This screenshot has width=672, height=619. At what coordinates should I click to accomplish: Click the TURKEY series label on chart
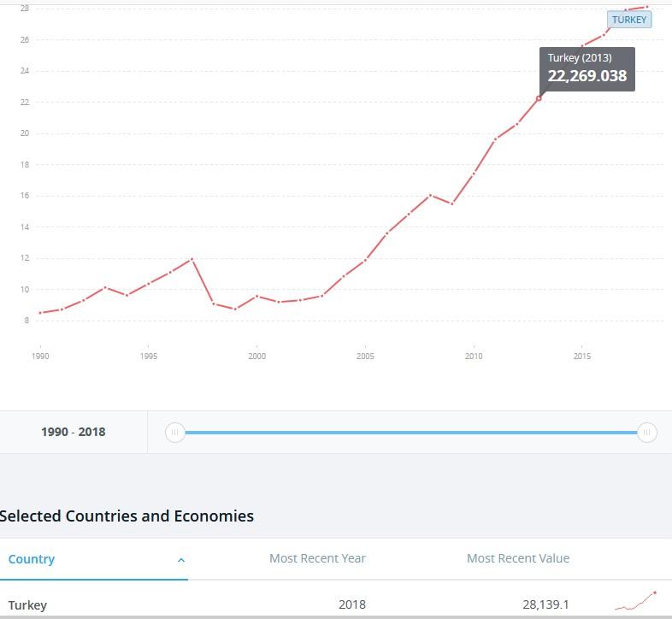point(629,20)
